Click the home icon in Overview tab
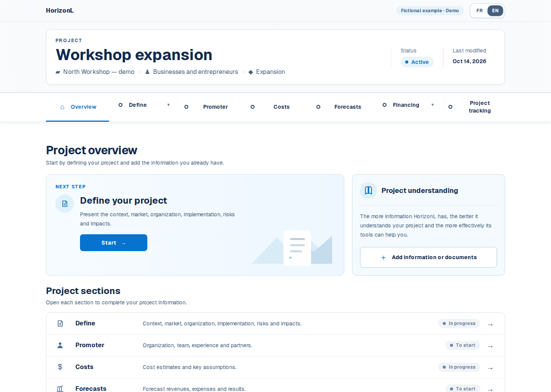The width and height of the screenshot is (551, 392). (x=62, y=107)
